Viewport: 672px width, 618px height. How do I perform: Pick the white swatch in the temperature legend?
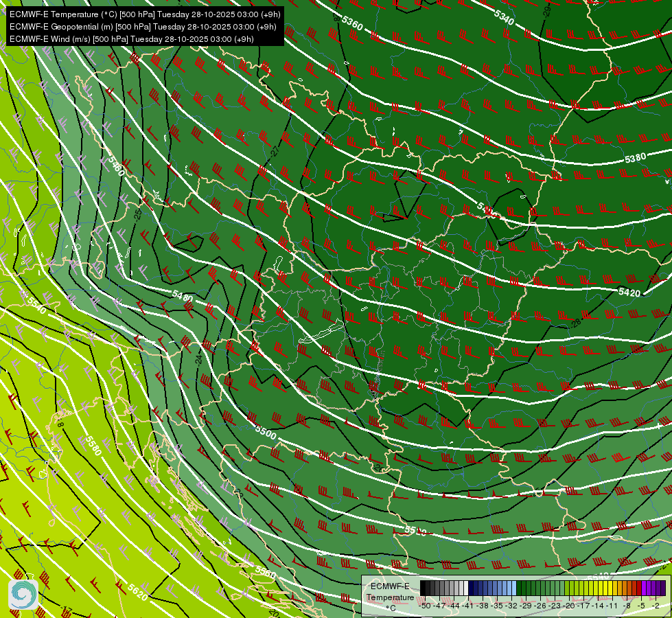pos(466,588)
